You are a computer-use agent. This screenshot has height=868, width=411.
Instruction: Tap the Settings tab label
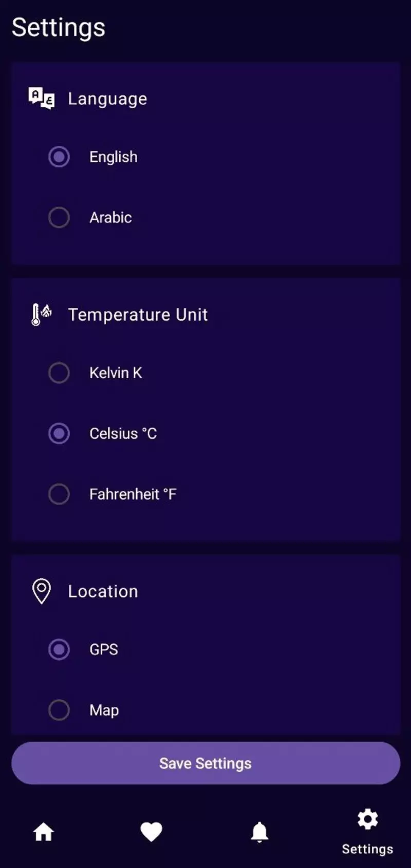click(367, 849)
